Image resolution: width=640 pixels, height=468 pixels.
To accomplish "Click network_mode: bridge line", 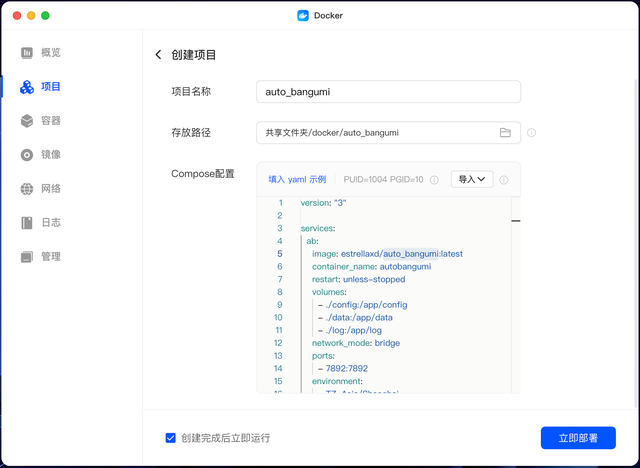I will pyautogui.click(x=356, y=343).
